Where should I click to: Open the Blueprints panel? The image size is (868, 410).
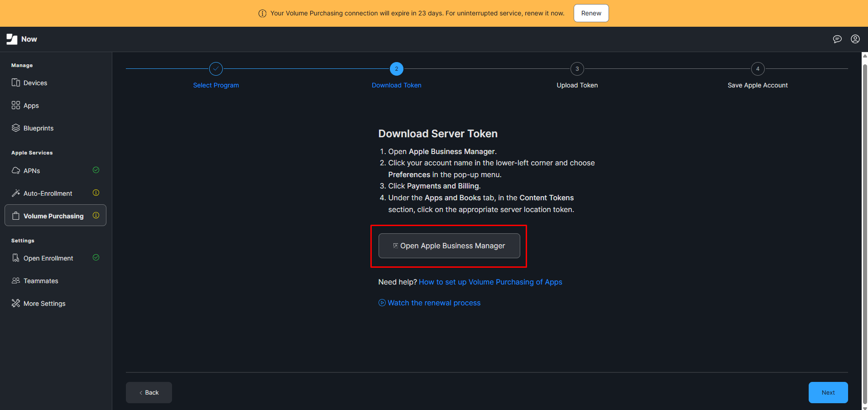click(16, 128)
